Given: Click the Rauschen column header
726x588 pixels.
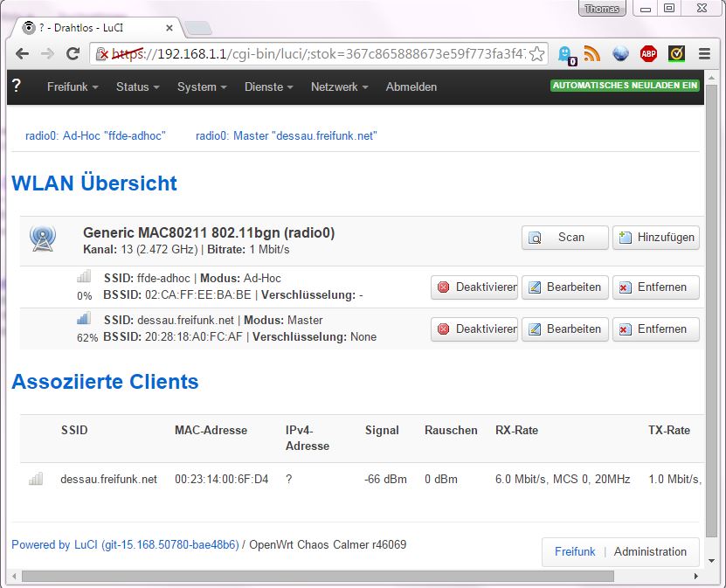Looking at the screenshot, I should click(x=451, y=430).
